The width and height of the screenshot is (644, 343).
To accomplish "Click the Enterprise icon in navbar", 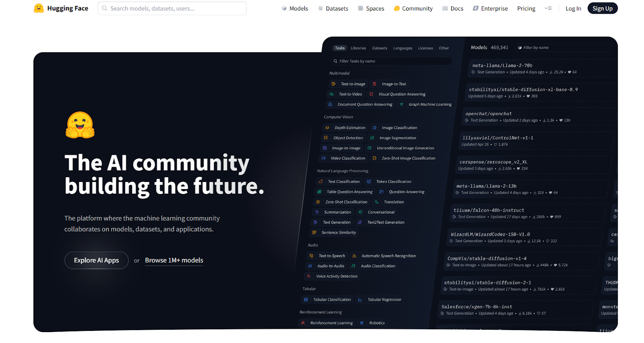I will (x=476, y=8).
